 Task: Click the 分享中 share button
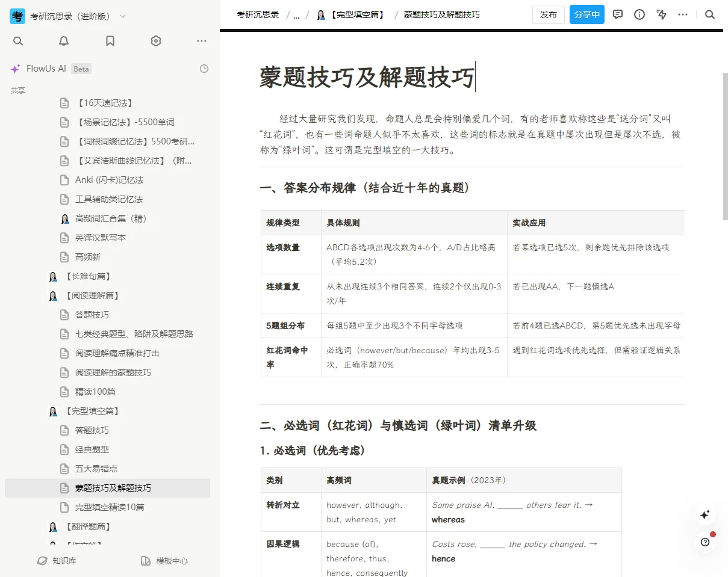[587, 14]
